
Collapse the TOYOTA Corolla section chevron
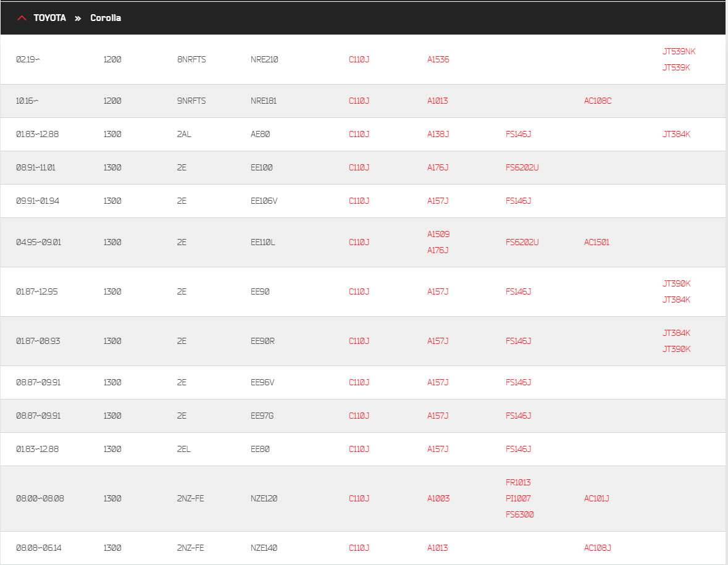click(x=22, y=18)
